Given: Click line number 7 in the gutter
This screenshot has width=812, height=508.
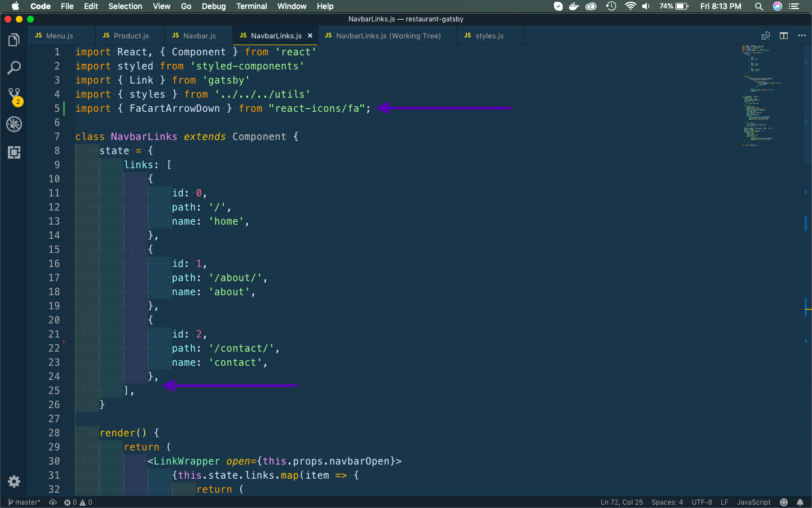Looking at the screenshot, I should [57, 137].
